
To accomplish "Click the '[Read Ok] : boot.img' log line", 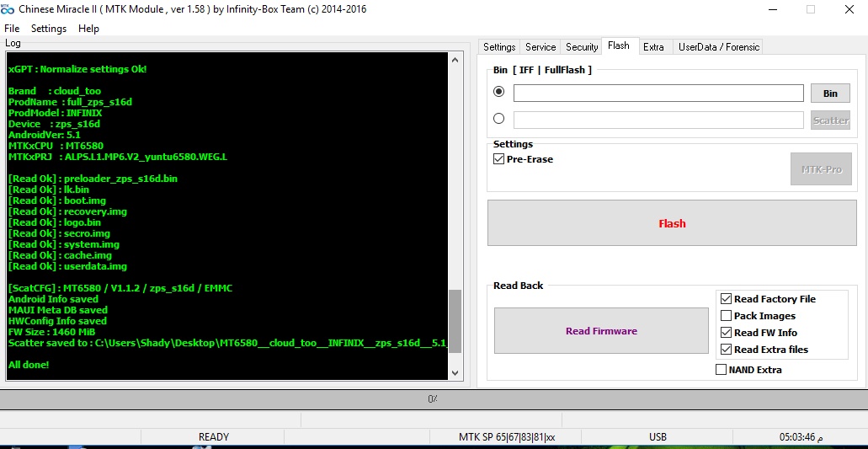I will [57, 200].
